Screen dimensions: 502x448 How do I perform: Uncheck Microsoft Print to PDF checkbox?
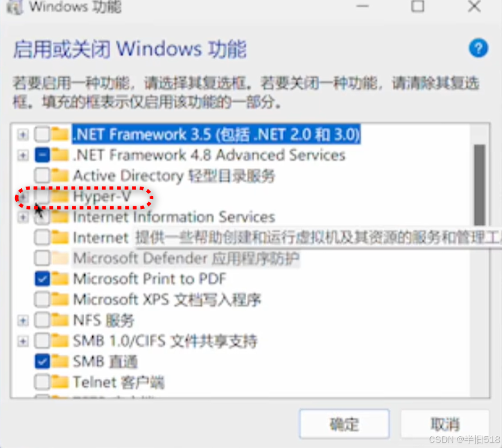(x=42, y=279)
